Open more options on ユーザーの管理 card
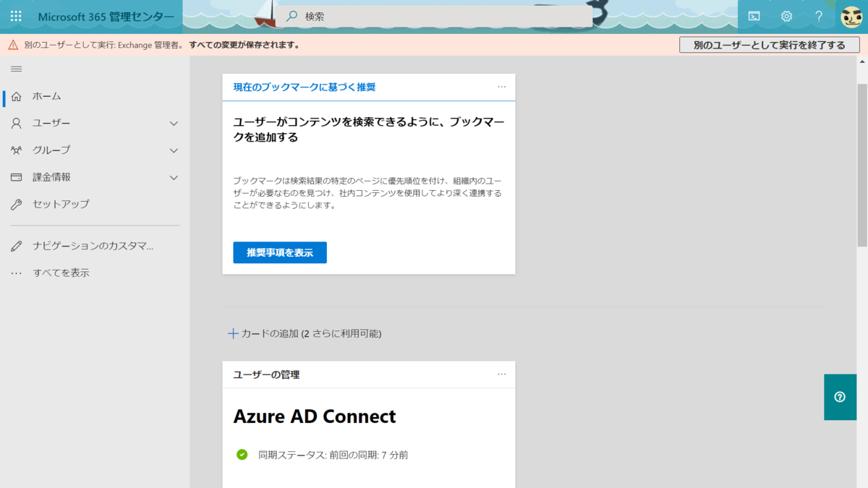Screen dimensions: 868x488 click(x=502, y=374)
